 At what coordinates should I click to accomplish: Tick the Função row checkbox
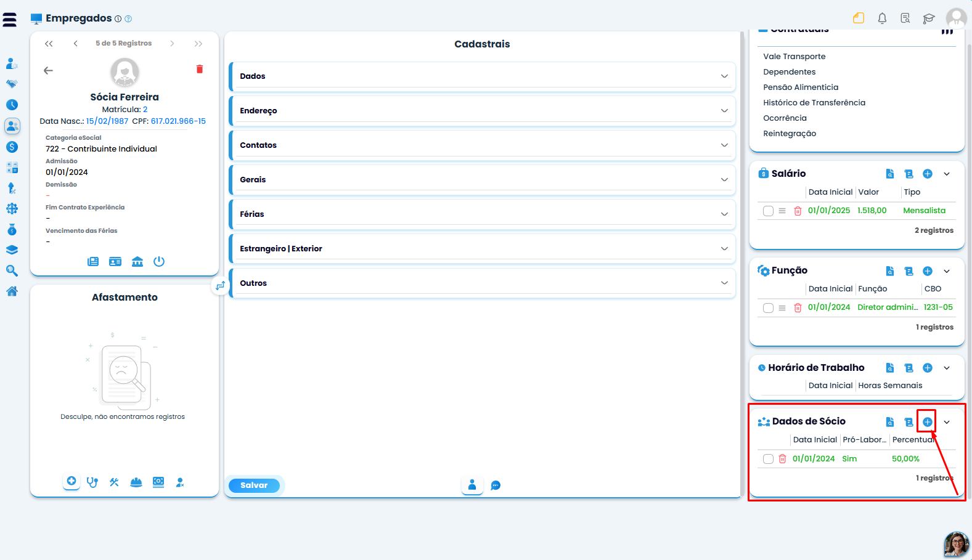click(768, 308)
